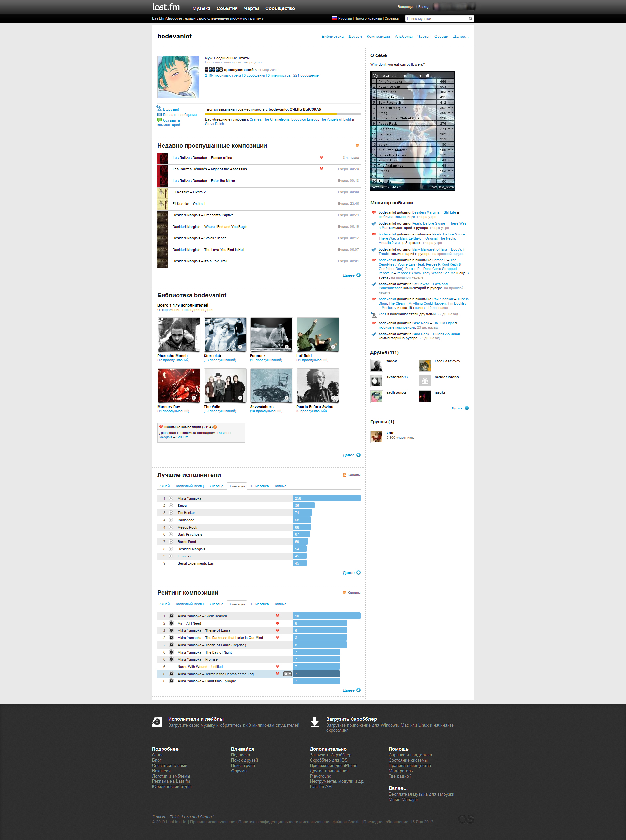
Task: Click Далее under recent tracks
Action: click(x=349, y=276)
